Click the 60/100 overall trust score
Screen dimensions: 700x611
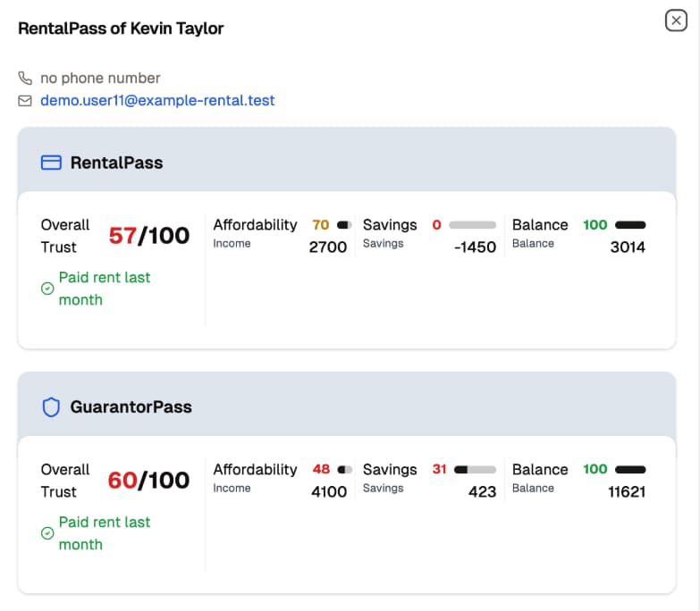(x=149, y=481)
